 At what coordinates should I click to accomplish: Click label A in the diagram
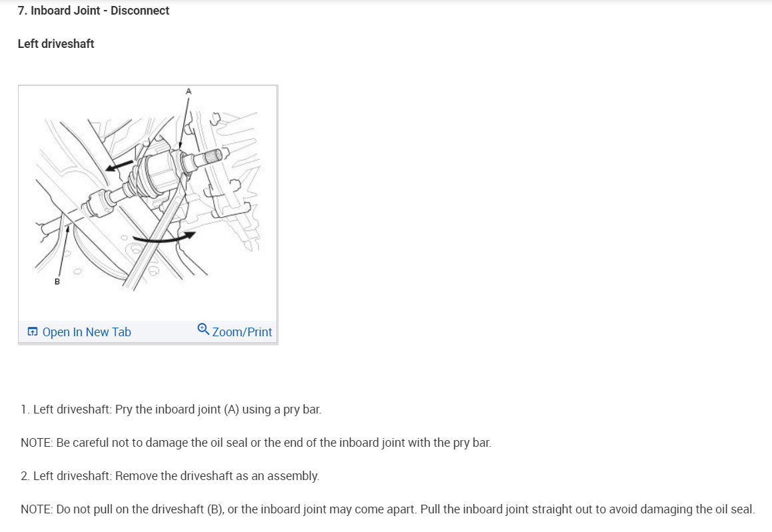(189, 91)
